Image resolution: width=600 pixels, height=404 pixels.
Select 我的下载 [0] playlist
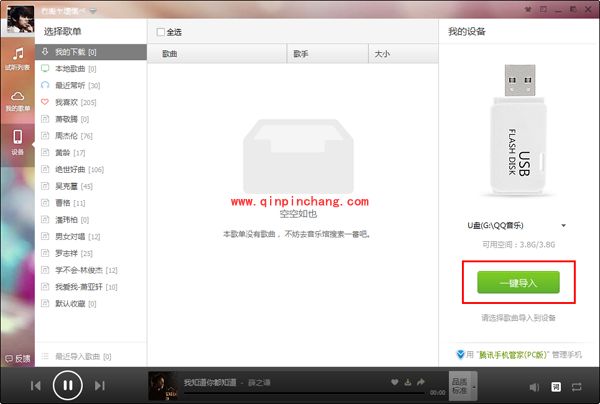tap(91, 52)
